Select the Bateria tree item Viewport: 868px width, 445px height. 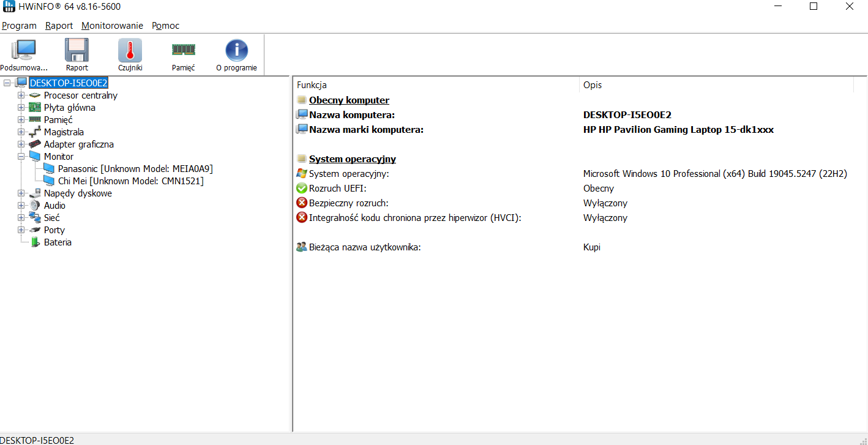(58, 242)
